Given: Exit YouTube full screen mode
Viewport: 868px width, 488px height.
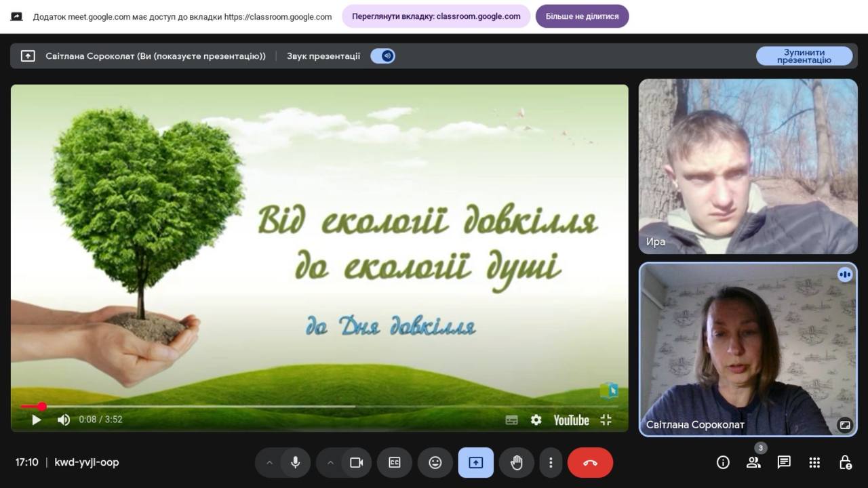Looking at the screenshot, I should click(606, 420).
